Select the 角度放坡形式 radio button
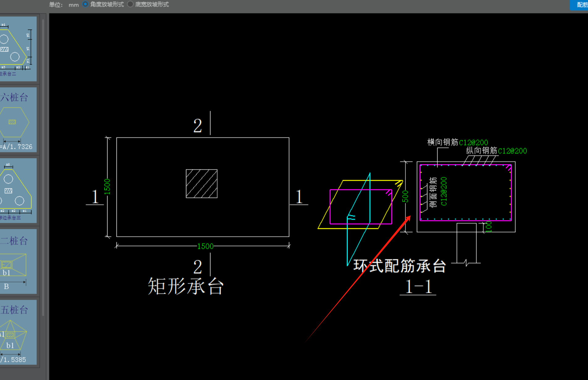The height and width of the screenshot is (380, 588). pos(85,4)
